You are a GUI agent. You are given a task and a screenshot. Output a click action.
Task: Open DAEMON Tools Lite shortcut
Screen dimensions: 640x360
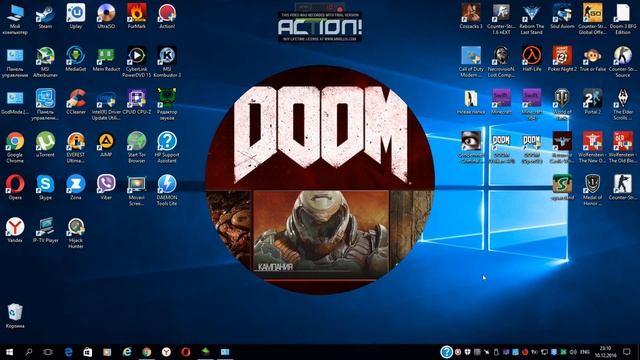[x=167, y=191]
